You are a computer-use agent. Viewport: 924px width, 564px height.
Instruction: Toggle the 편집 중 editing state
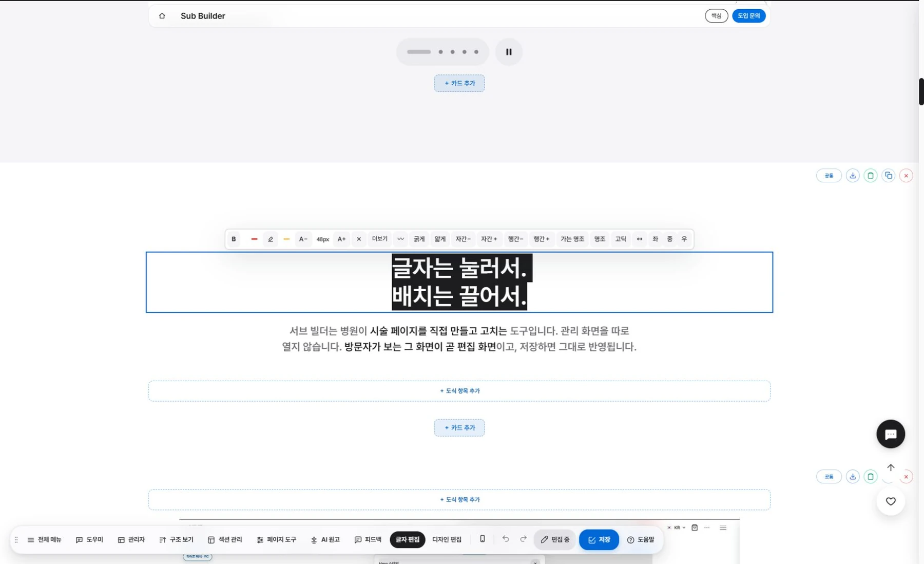pos(555,540)
